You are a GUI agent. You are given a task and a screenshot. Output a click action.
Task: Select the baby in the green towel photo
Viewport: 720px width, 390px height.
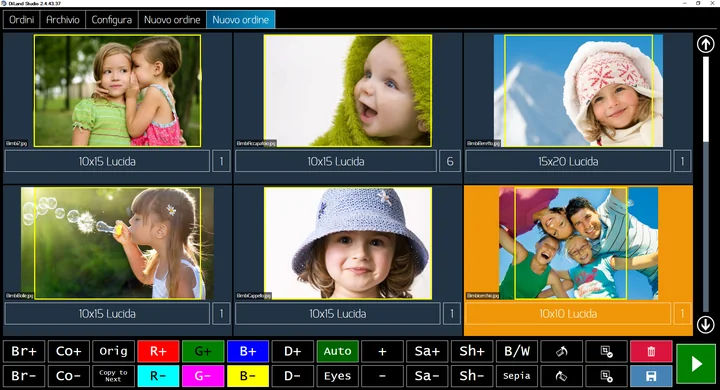click(x=348, y=91)
